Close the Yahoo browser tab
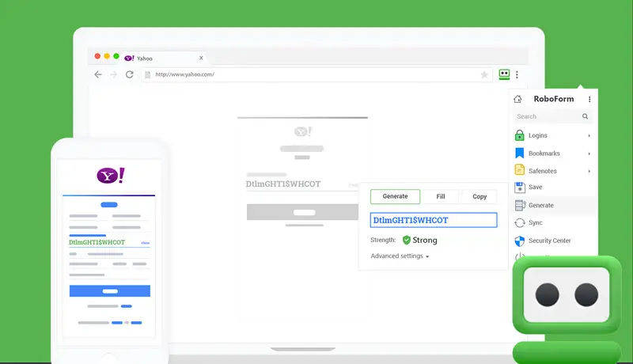The image size is (633, 364). [x=201, y=58]
